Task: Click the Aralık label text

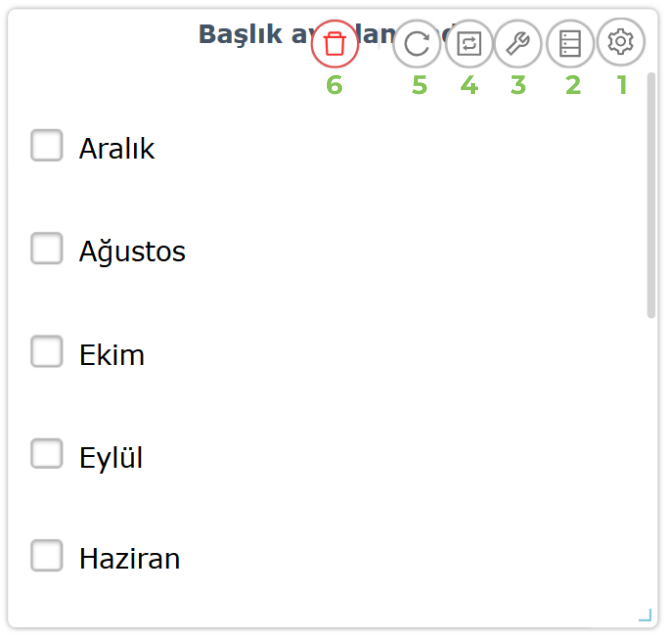Action: [117, 149]
